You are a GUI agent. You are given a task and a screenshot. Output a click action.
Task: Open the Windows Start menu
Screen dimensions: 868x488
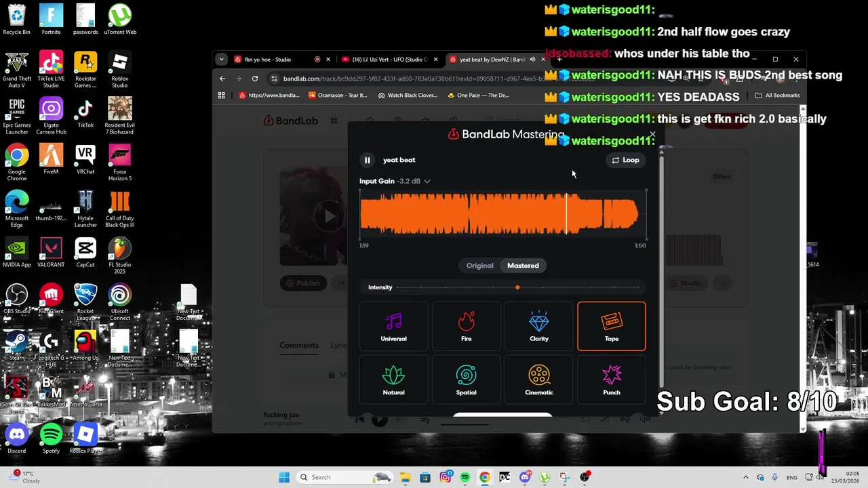click(284, 477)
